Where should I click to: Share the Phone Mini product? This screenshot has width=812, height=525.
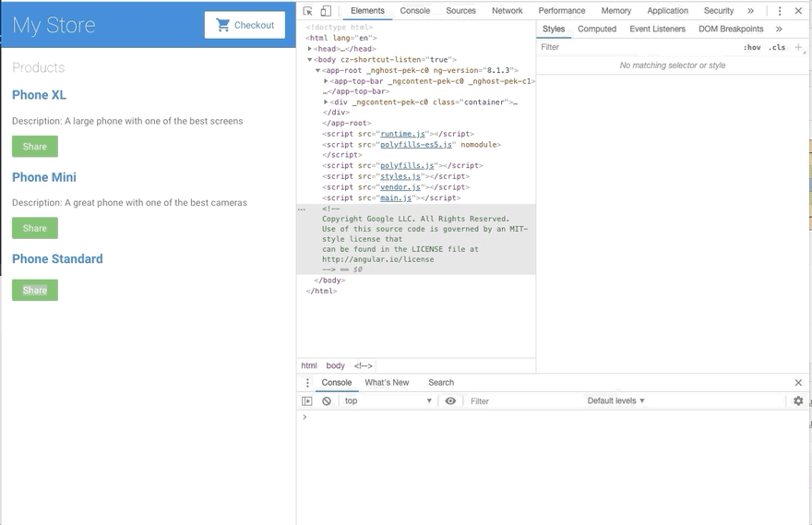point(35,228)
